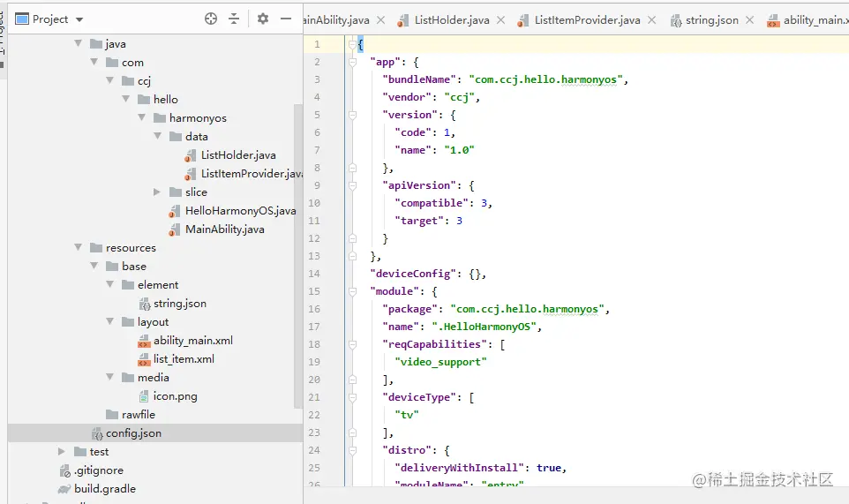The width and height of the screenshot is (849, 504).
Task: Collapse the ccj package
Action: (x=110, y=80)
